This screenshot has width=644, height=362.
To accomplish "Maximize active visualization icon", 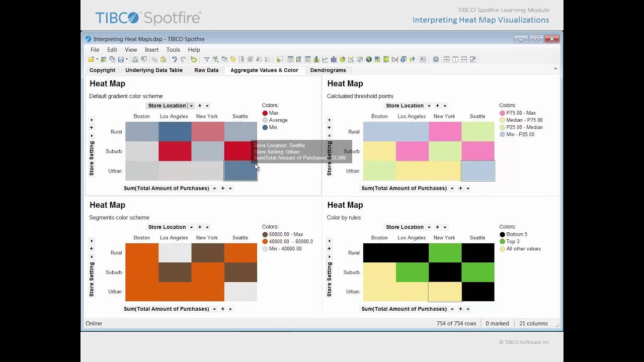I will tap(472, 59).
